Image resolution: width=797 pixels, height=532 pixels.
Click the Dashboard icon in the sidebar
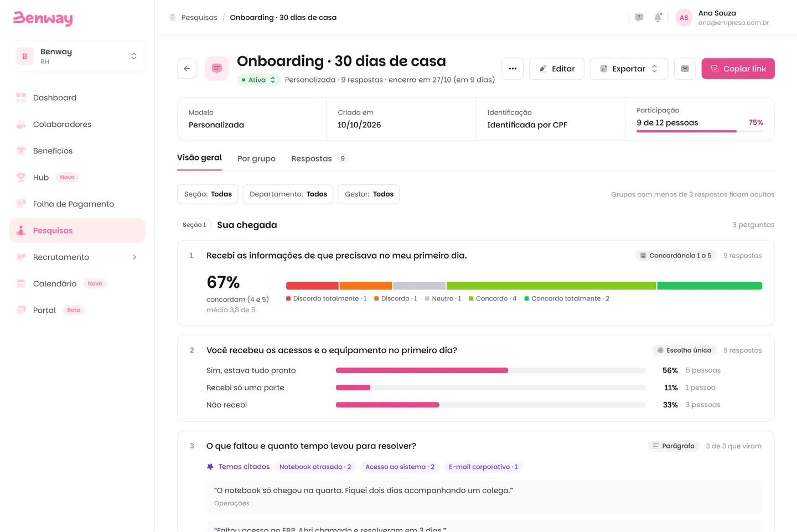(x=21, y=97)
